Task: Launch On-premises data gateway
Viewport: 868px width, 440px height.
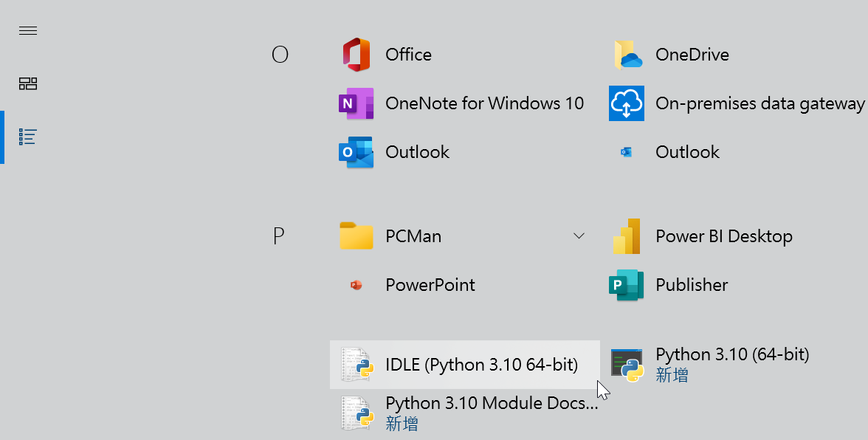Action: (737, 103)
